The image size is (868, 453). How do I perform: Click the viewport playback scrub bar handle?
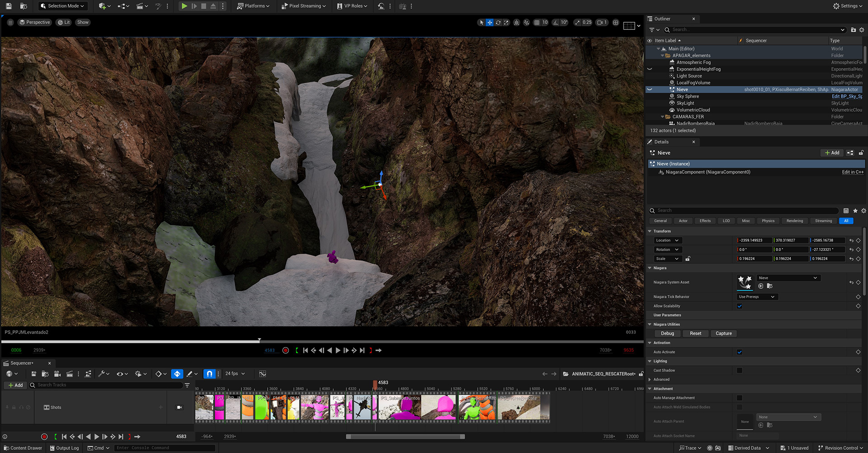[x=259, y=340]
